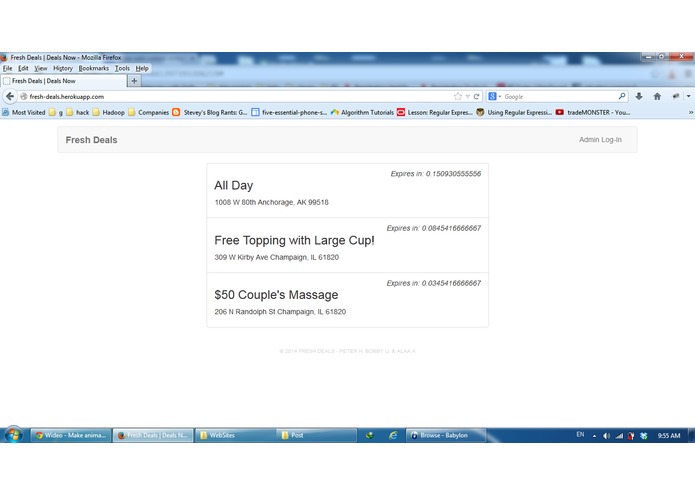
Task: Click the network signal tray icon
Action: click(x=619, y=436)
